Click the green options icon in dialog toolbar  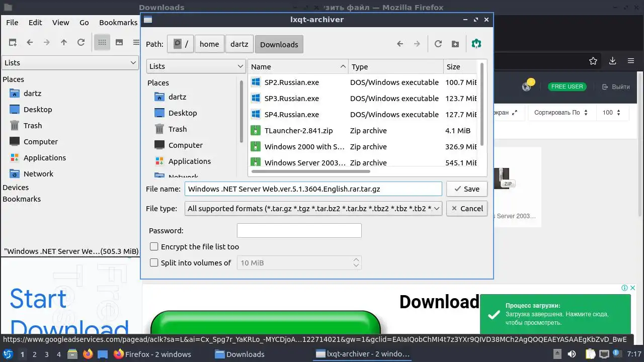476,44
